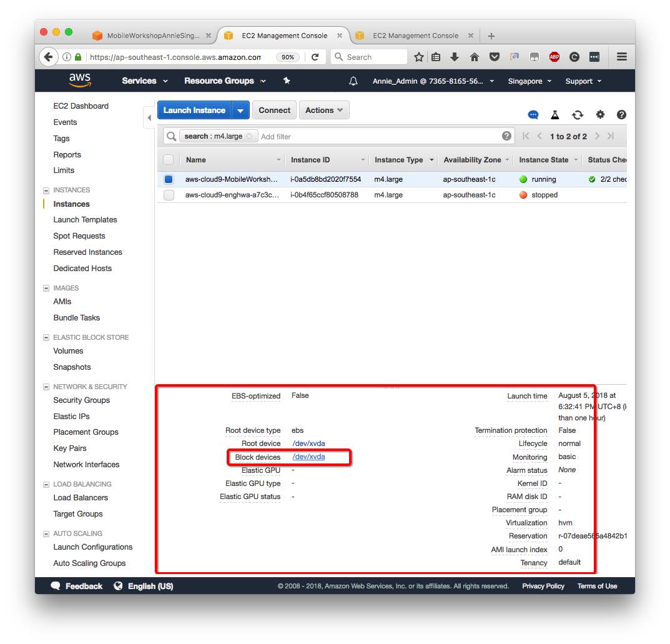Open Launch Templates in the sidebar

point(85,220)
